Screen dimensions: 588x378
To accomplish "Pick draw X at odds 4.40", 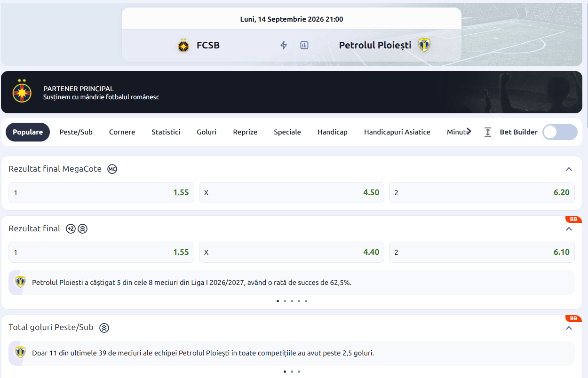I will [292, 252].
